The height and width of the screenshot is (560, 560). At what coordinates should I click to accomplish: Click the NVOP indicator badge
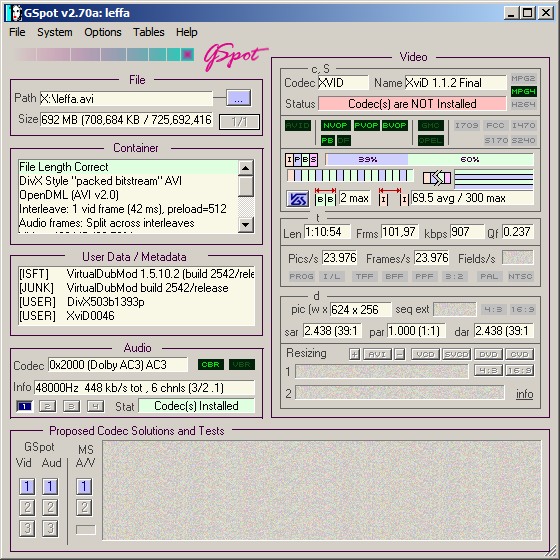335,125
